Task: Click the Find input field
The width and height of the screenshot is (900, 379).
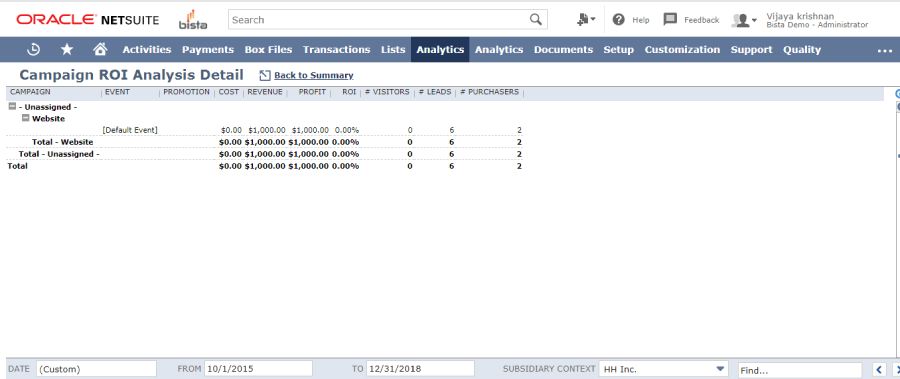Action: 800,370
